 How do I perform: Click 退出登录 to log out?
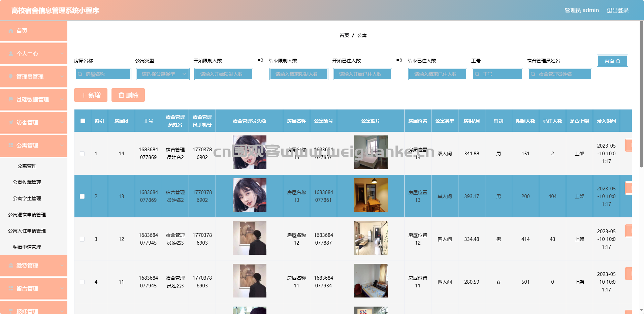pyautogui.click(x=618, y=10)
